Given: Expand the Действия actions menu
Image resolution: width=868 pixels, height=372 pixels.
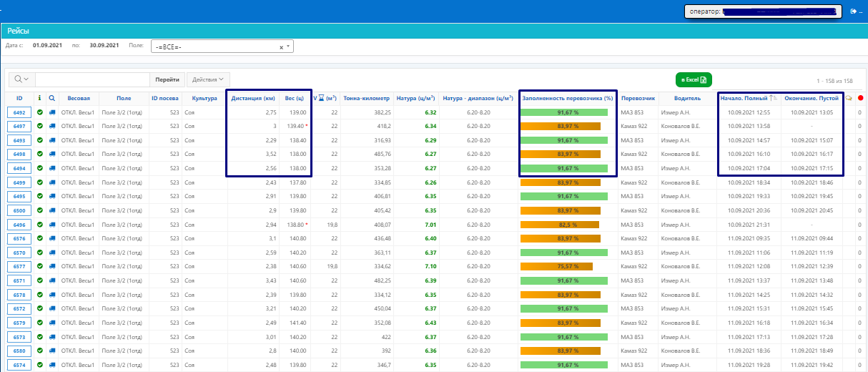Looking at the screenshot, I should coord(208,79).
